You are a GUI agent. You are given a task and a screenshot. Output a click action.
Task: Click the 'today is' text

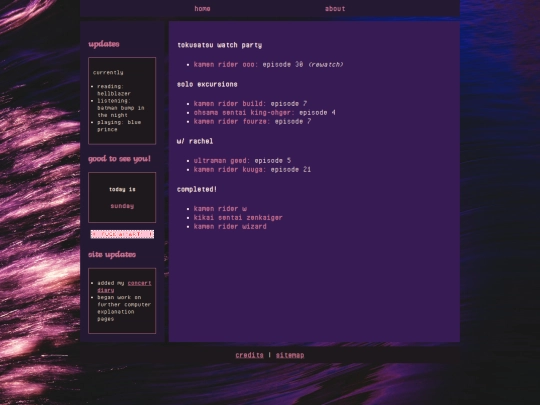(x=122, y=189)
